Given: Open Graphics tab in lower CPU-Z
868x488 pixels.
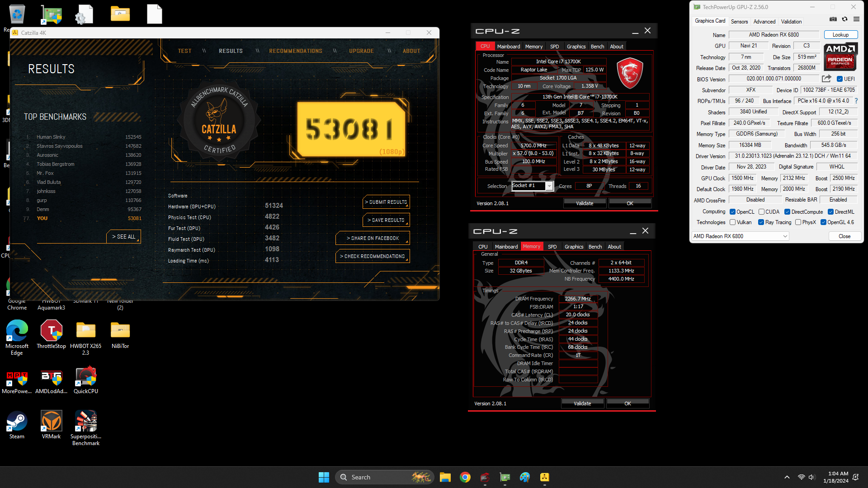Looking at the screenshot, I should click(574, 247).
